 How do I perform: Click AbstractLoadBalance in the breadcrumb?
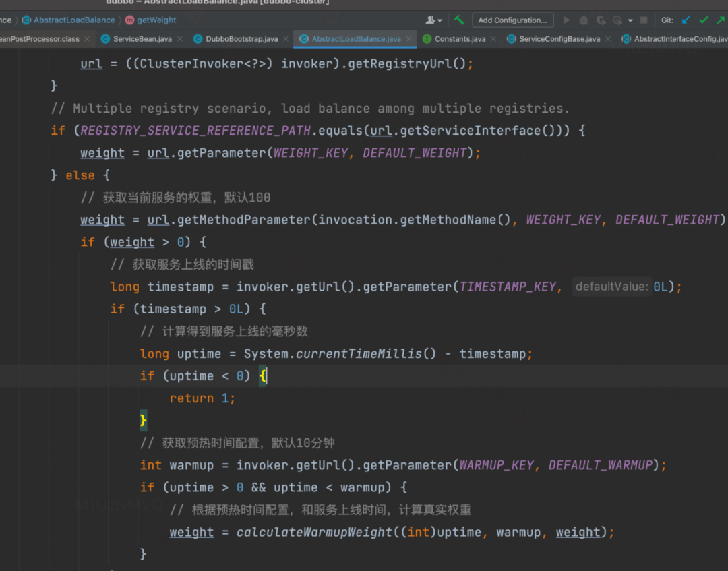[x=74, y=20]
